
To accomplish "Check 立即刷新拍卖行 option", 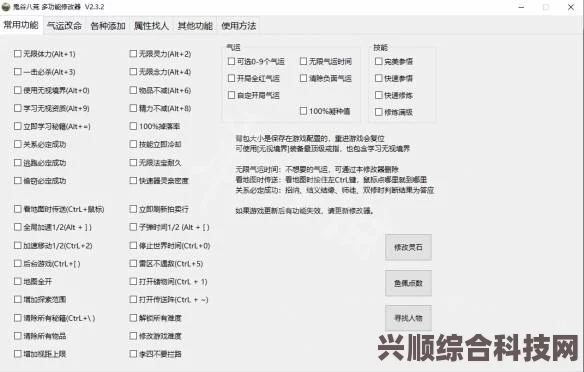I will pos(133,209).
